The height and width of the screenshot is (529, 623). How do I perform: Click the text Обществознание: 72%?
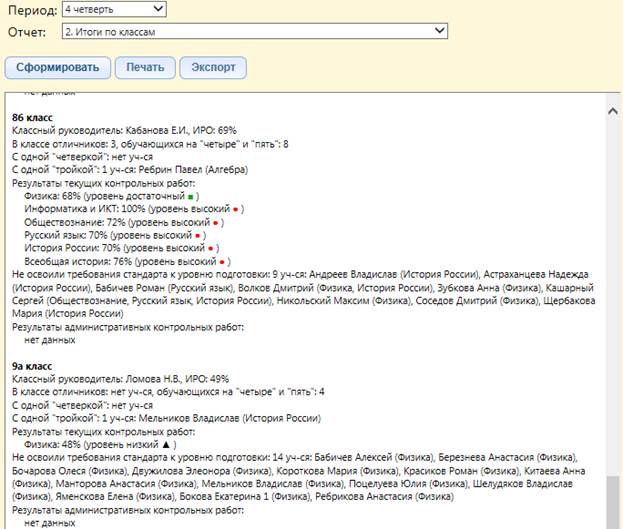(x=75, y=223)
